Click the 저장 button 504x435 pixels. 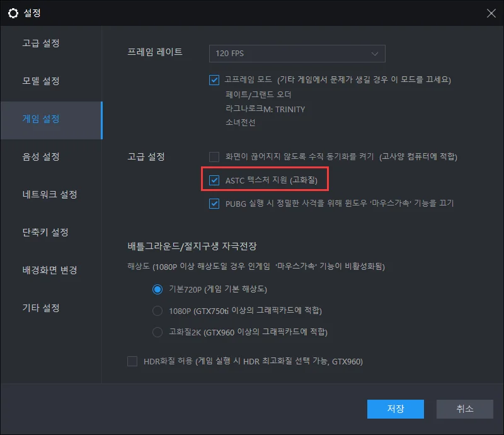[396, 409]
